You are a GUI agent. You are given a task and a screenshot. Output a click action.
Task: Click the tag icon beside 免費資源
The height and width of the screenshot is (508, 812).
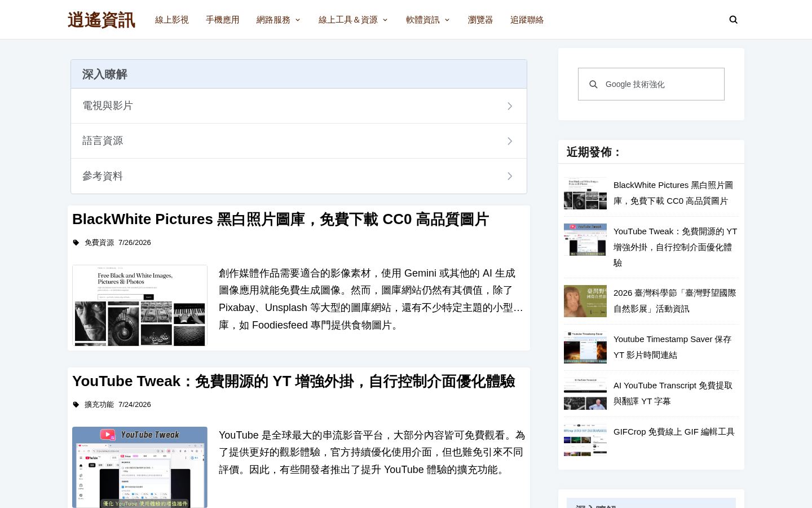click(76, 243)
